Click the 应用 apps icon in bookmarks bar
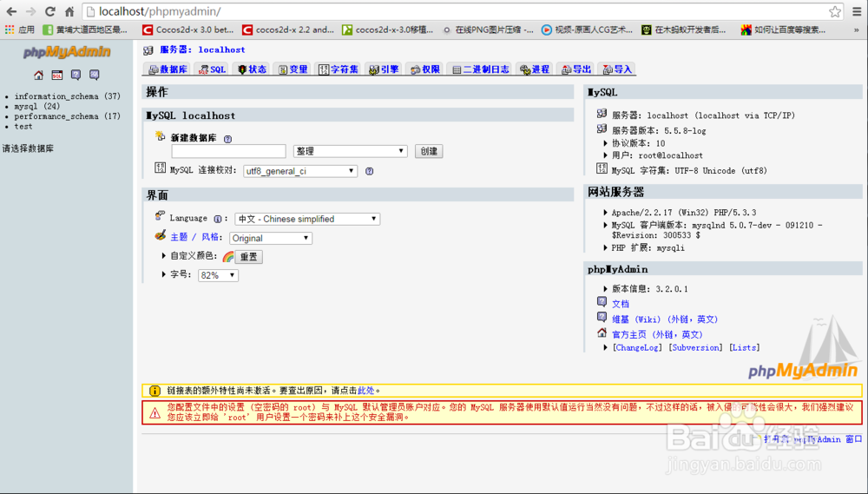This screenshot has height=494, width=868. point(19,30)
